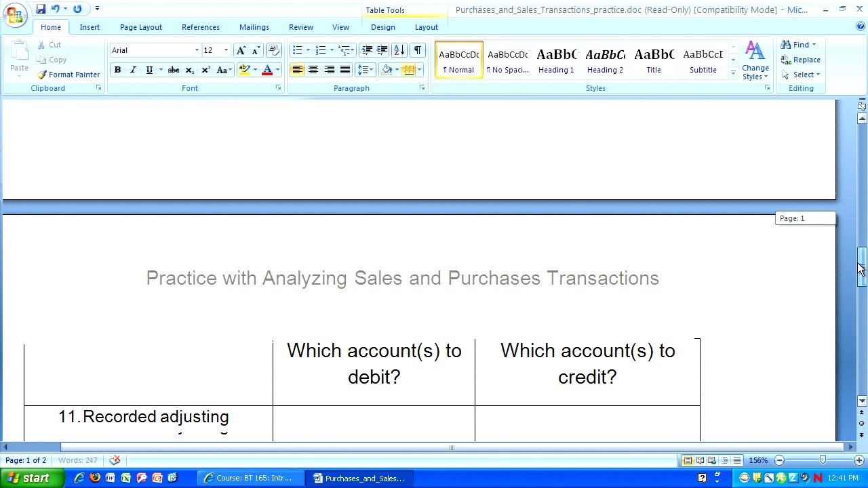Open the Table Tools Design tab

click(382, 27)
